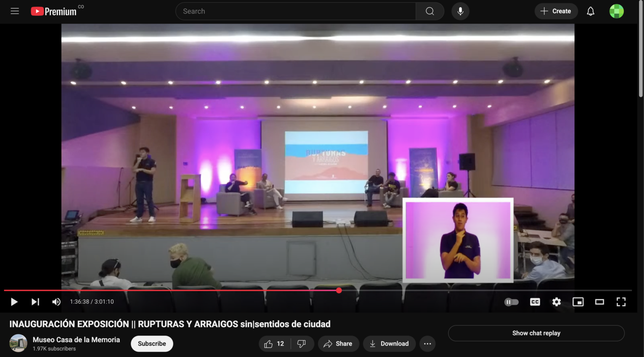Open the hamburger guide menu
The width and height of the screenshot is (644, 357).
pos(15,11)
